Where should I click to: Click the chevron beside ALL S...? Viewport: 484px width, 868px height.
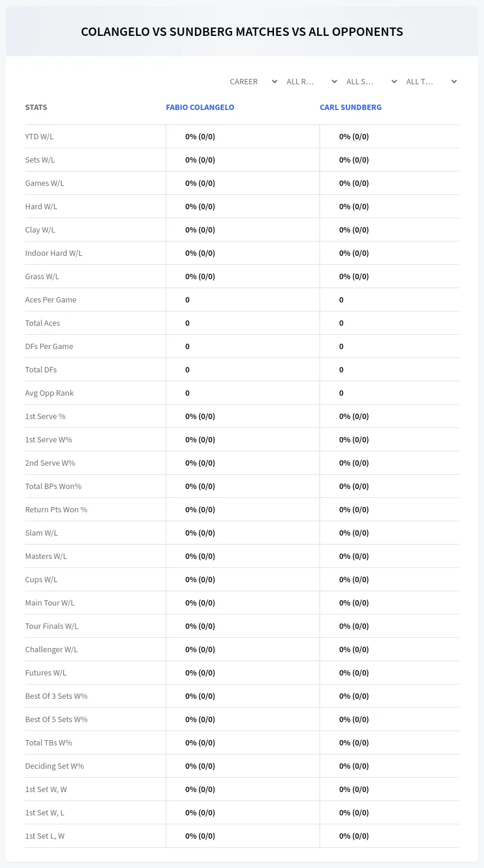coord(394,81)
